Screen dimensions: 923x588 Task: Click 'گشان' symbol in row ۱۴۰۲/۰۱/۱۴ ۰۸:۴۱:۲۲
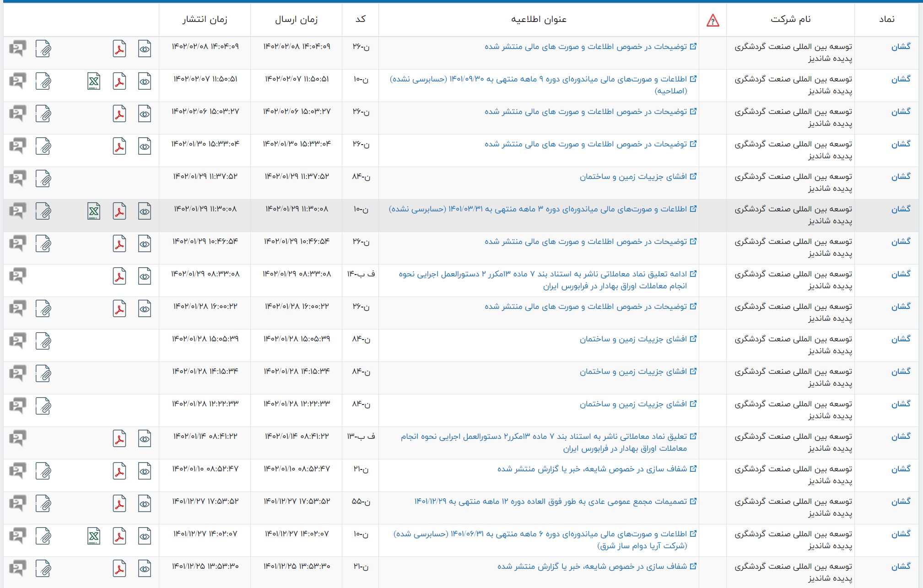[x=901, y=437]
